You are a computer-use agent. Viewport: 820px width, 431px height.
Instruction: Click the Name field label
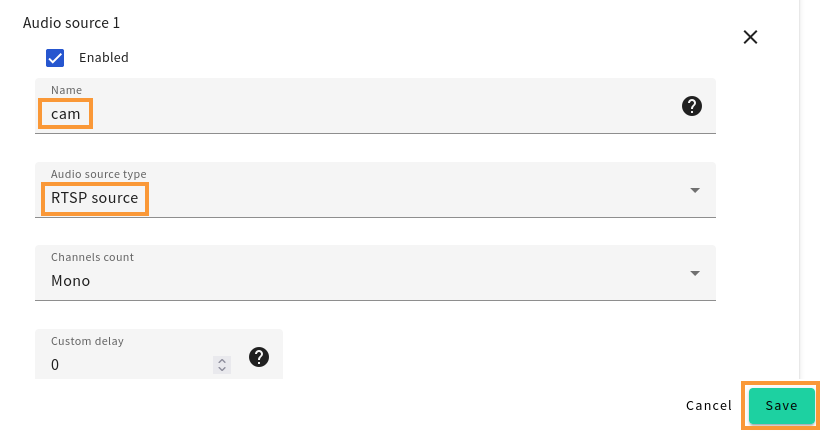click(66, 90)
